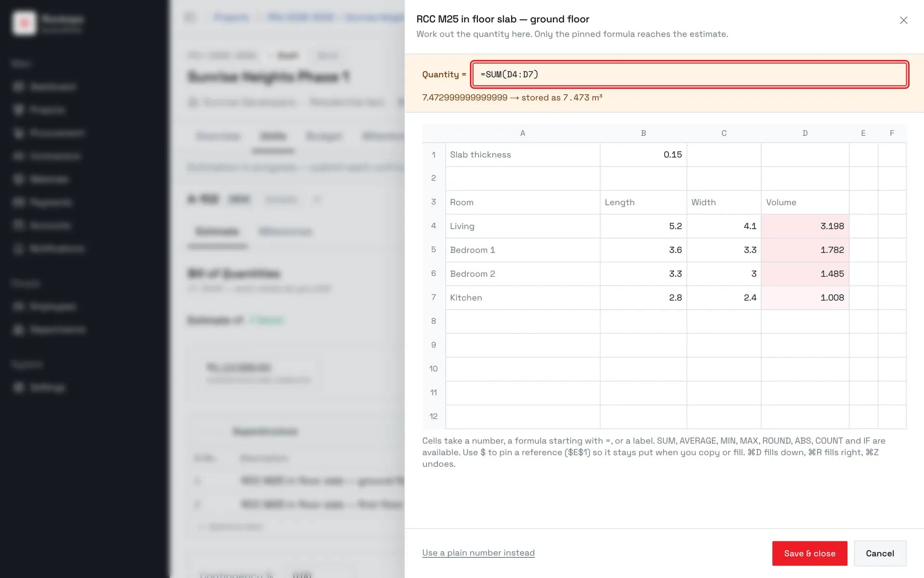This screenshot has width=924, height=578.
Task: Select column A header
Action: click(523, 133)
